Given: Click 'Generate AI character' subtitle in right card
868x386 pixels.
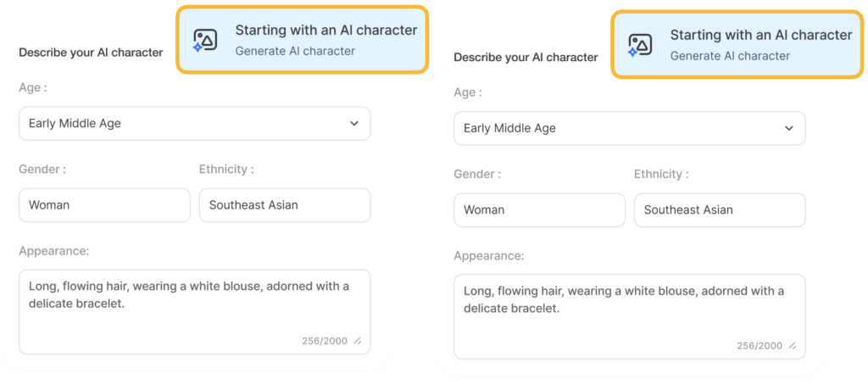Looking at the screenshot, I should tap(730, 56).
